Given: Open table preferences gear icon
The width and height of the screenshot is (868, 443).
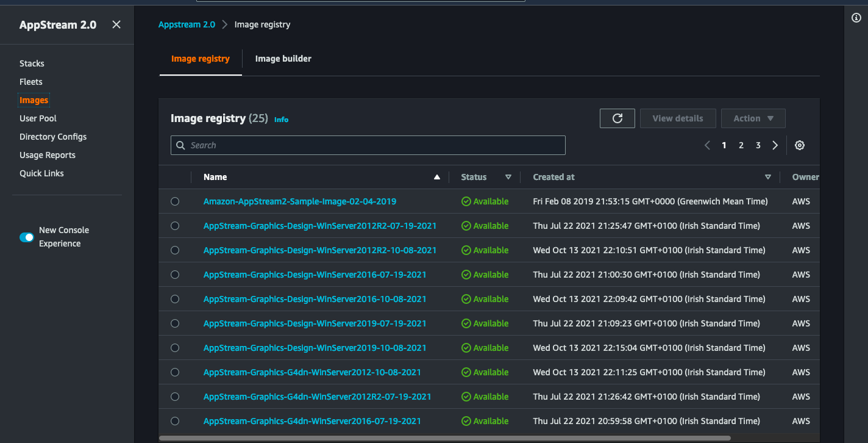Looking at the screenshot, I should [x=800, y=145].
